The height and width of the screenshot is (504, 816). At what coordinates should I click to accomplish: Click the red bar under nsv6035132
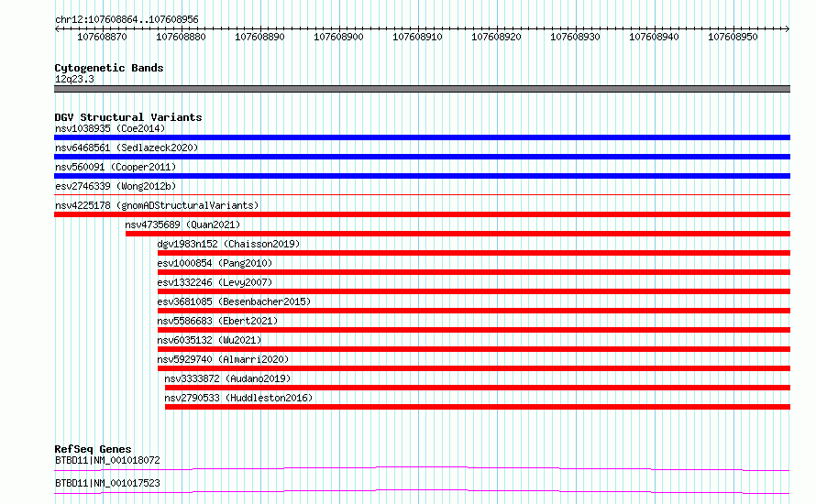(x=474, y=349)
